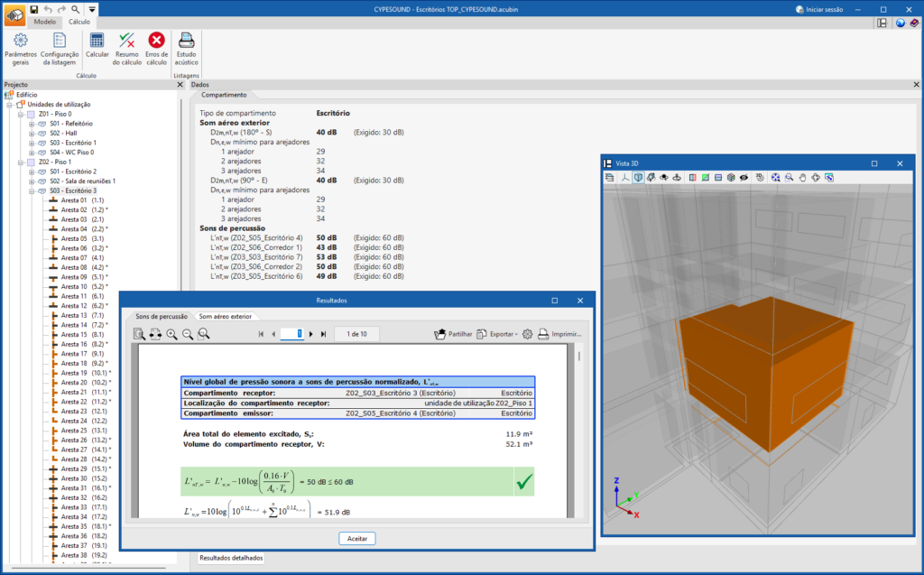Switch to the Som aéreo exterior tab

[226, 317]
